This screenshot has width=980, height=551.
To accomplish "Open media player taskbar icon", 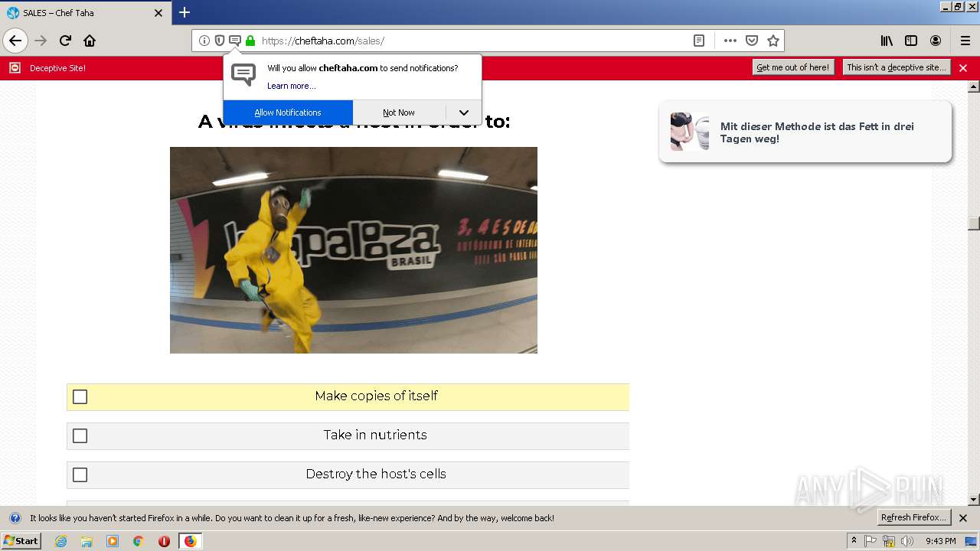I will (x=113, y=541).
